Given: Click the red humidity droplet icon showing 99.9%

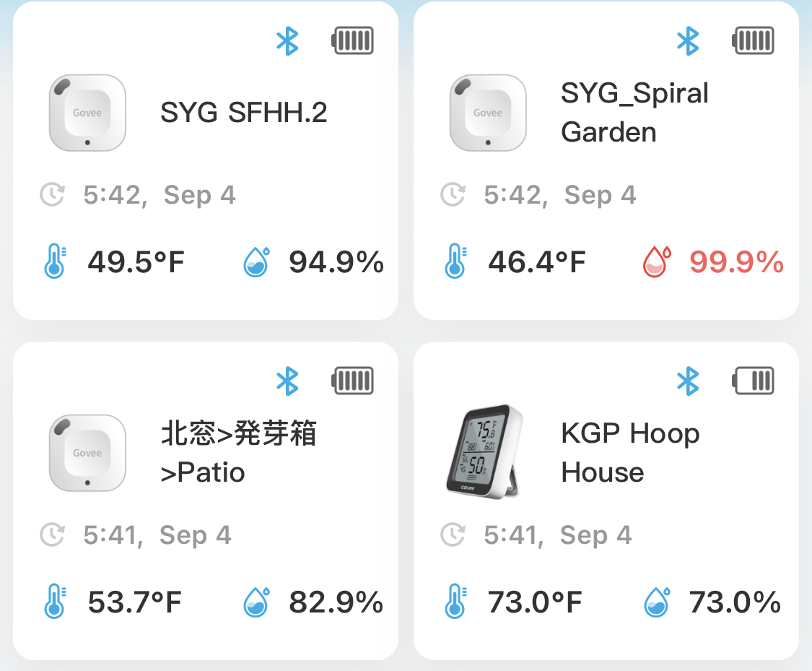Looking at the screenshot, I should pos(657,261).
